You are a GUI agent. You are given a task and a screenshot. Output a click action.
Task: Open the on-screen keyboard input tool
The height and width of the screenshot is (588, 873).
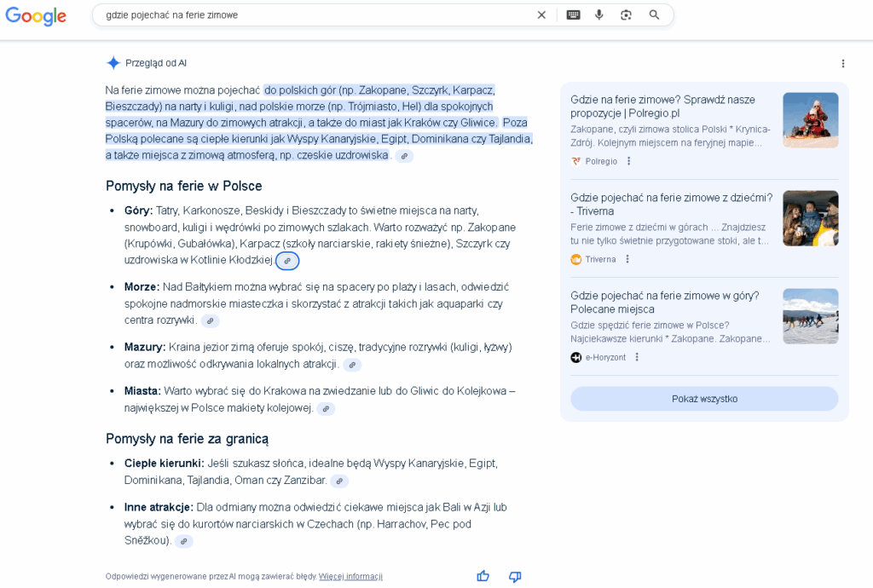[x=573, y=14]
